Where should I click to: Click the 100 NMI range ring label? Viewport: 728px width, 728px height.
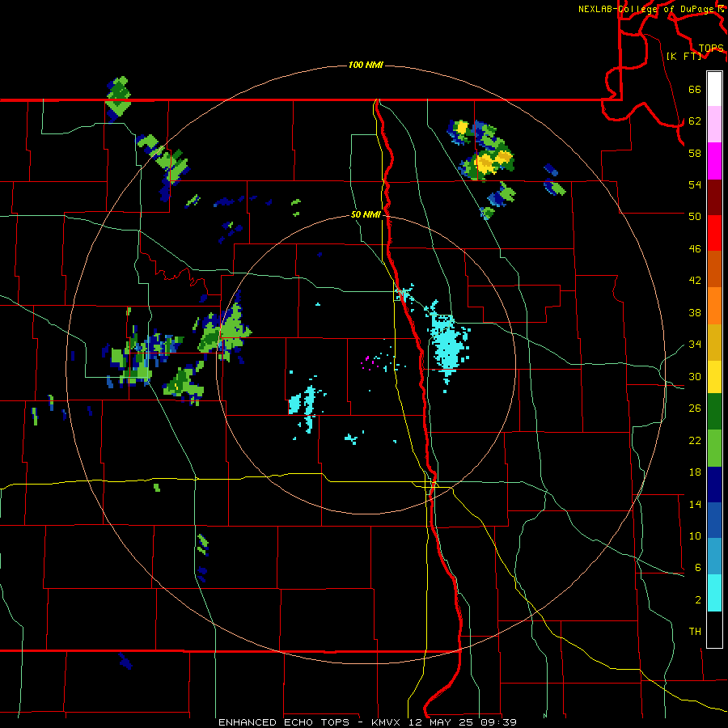pyautogui.click(x=366, y=65)
